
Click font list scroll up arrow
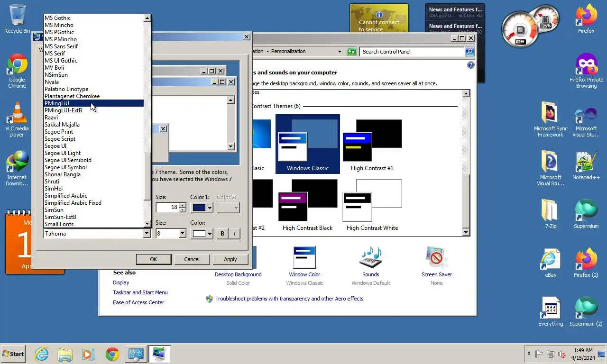[x=147, y=18]
